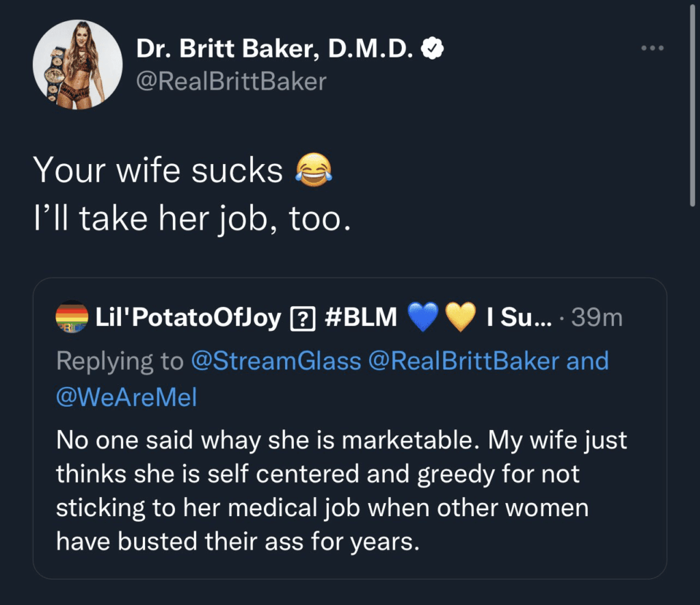Click the grey @RealBrittBaker handle under the name

(231, 82)
